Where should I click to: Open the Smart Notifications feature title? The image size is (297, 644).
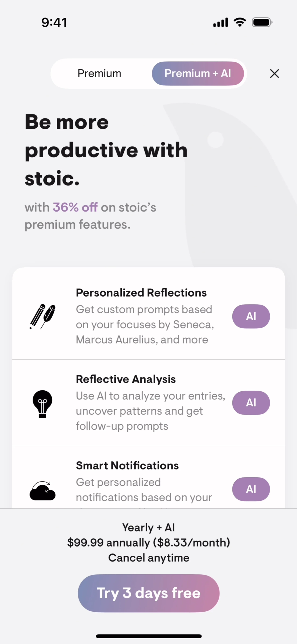pos(127,465)
